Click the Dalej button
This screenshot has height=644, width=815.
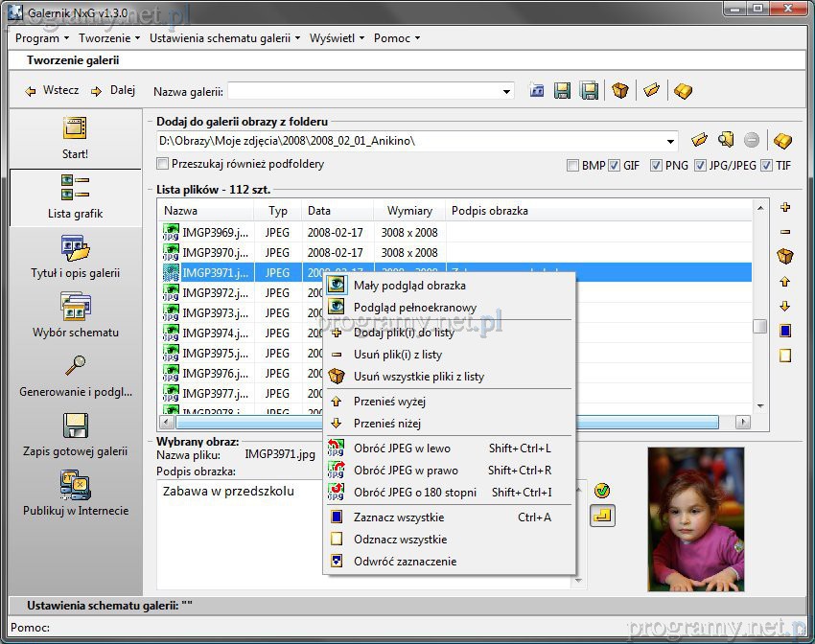coord(113,91)
